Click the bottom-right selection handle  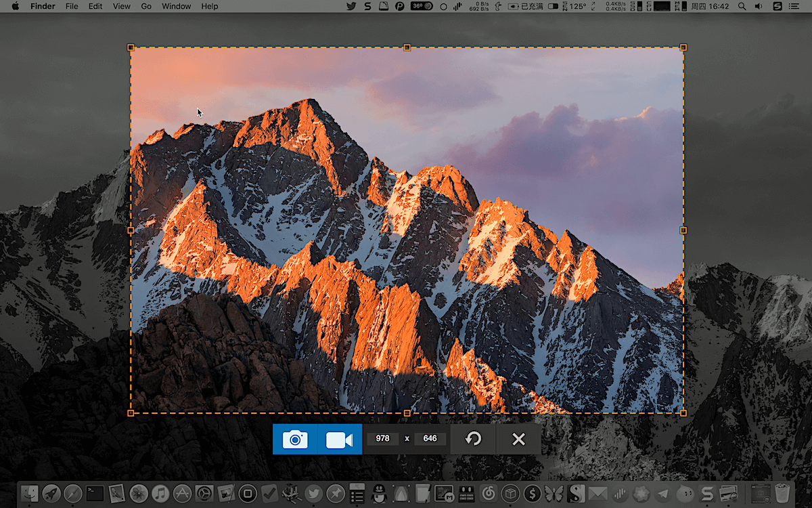(x=683, y=412)
